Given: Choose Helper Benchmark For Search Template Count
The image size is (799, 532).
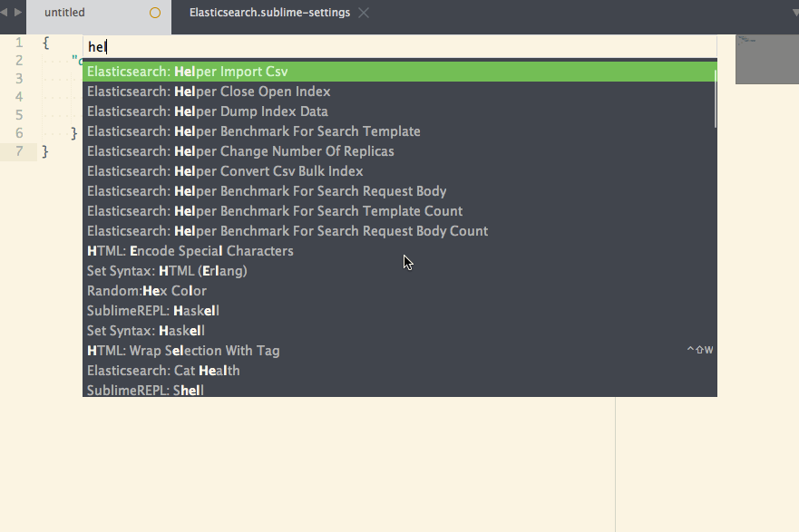Looking at the screenshot, I should click(400, 211).
